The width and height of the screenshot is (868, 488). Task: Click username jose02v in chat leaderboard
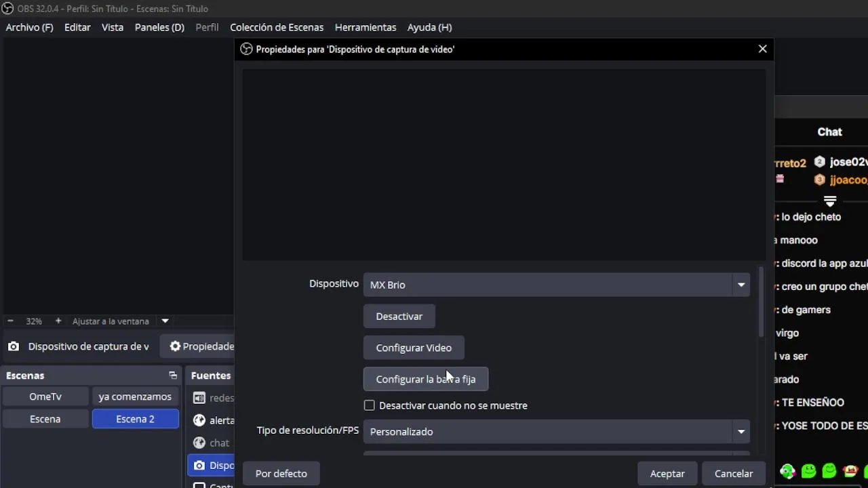click(848, 162)
